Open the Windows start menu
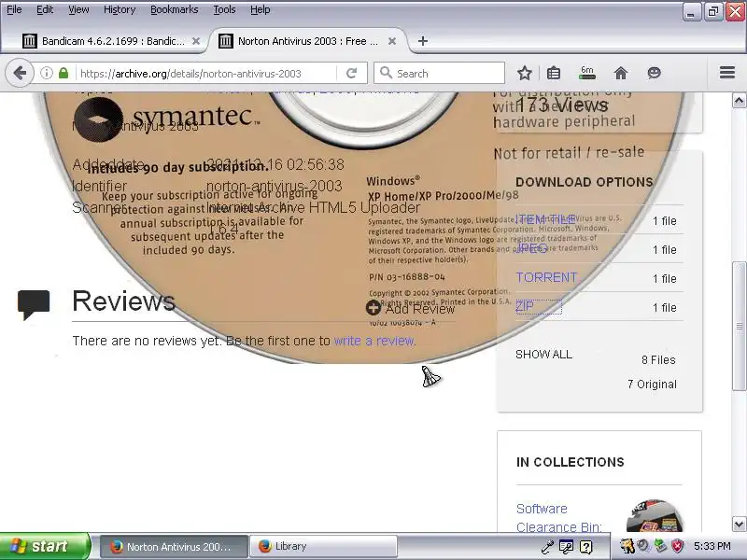 pyautogui.click(x=44, y=546)
